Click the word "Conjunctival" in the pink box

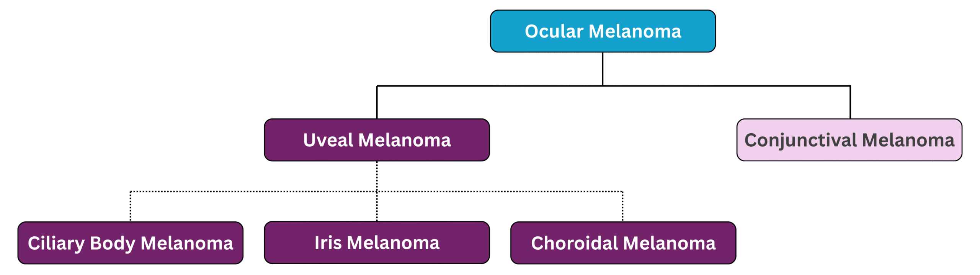tap(800, 140)
